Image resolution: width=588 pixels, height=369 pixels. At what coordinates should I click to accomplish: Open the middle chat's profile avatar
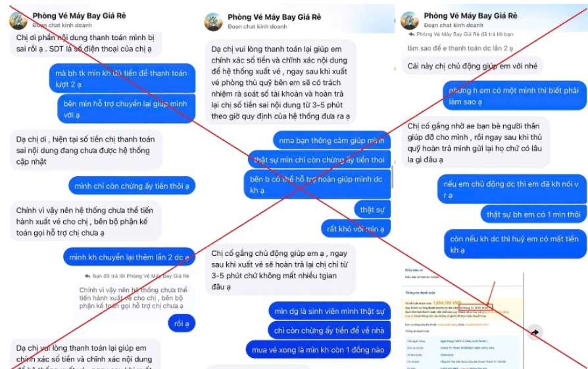(x=213, y=22)
